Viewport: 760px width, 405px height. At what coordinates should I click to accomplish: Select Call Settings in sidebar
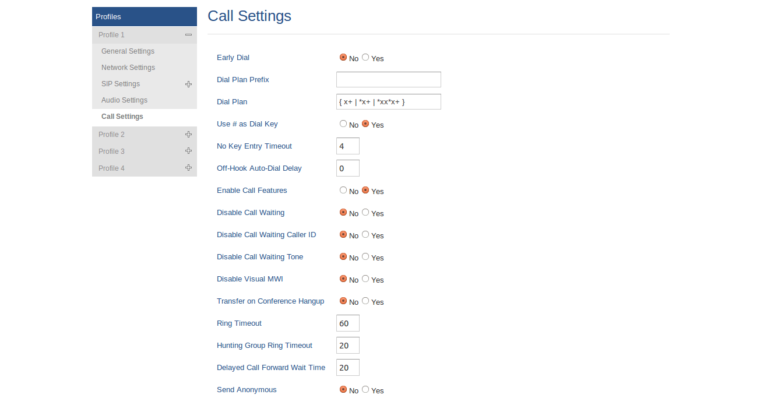coord(122,116)
